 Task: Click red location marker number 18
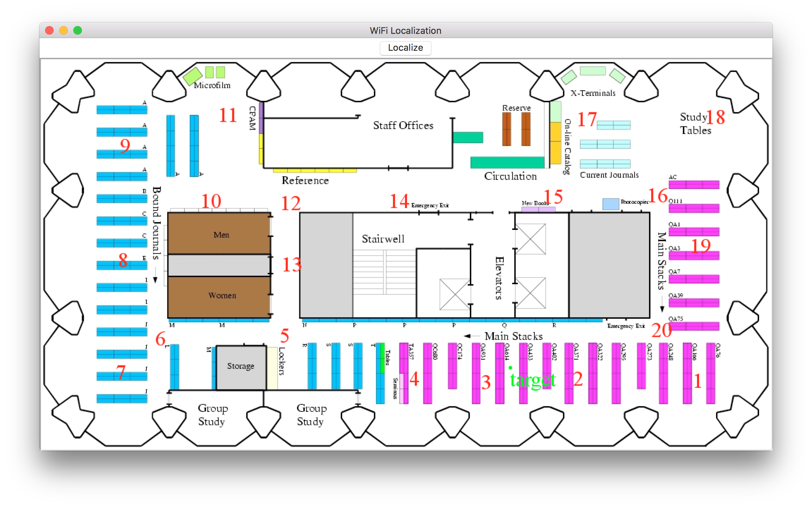tap(716, 117)
